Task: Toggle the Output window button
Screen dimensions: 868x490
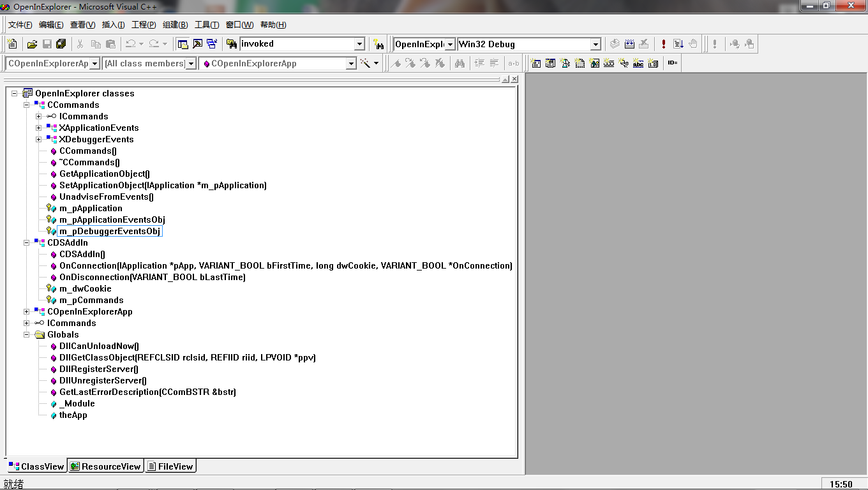Action: click(x=197, y=44)
